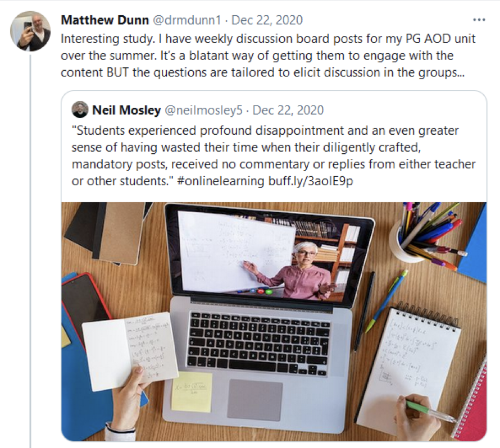Open the tweet text starting "Interesting study"

click(268, 56)
